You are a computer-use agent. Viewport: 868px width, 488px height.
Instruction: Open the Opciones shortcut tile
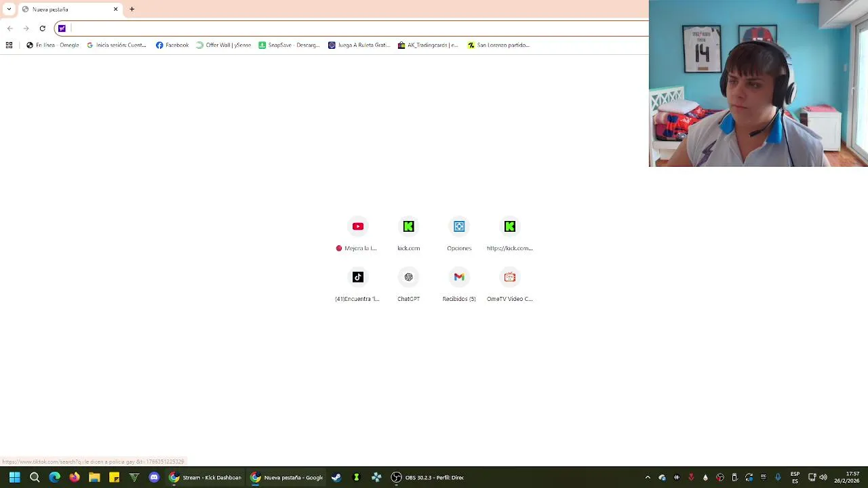(x=459, y=234)
